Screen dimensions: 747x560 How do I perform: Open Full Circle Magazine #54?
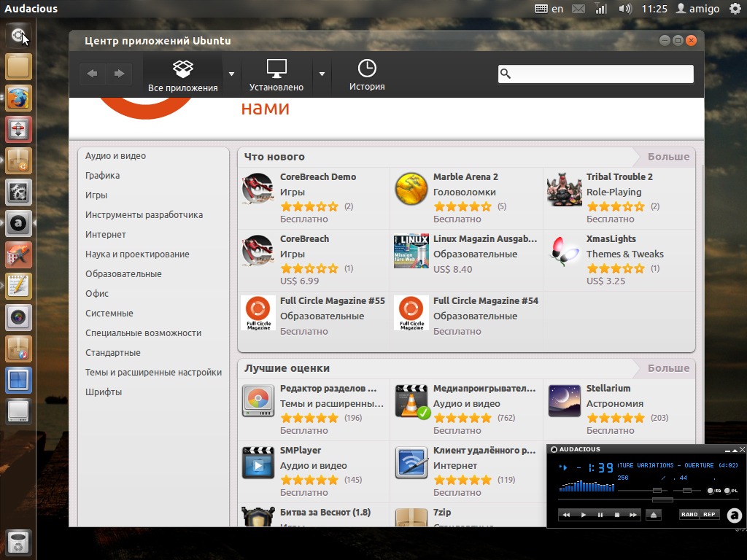pyautogui.click(x=467, y=316)
